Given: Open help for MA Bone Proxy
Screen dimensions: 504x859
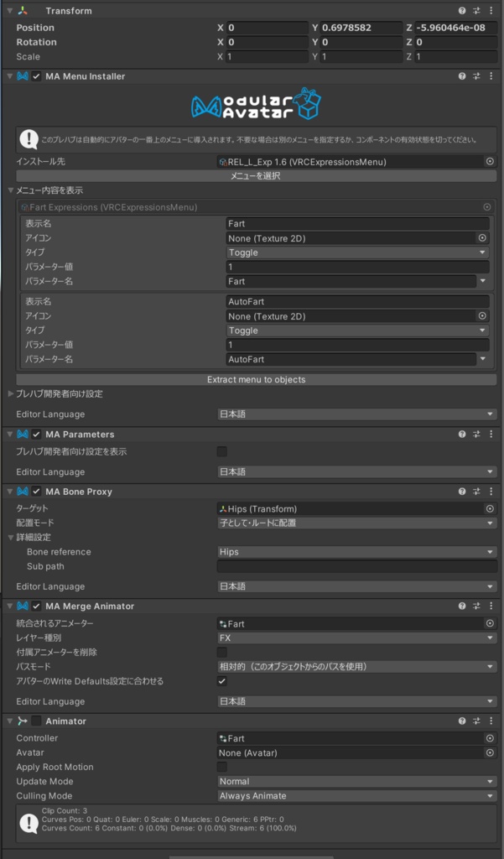Looking at the screenshot, I should [x=462, y=492].
